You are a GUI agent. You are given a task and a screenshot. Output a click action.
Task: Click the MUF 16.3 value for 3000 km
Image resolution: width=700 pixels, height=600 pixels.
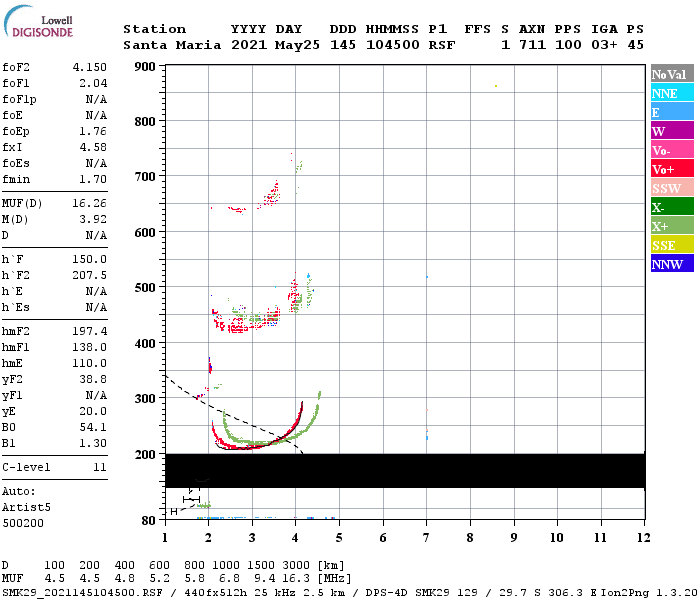click(296, 579)
